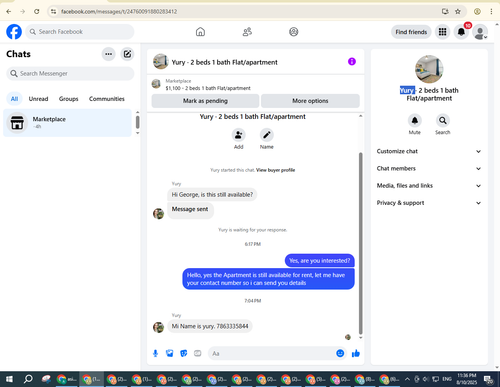Show hidden system tray icons chevron
500x387 pixels.
click(407, 379)
